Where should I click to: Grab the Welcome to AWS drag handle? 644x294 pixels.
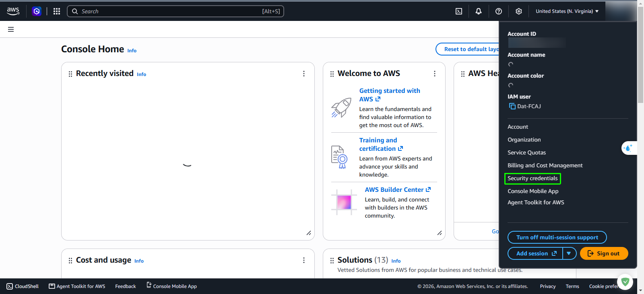click(x=332, y=74)
